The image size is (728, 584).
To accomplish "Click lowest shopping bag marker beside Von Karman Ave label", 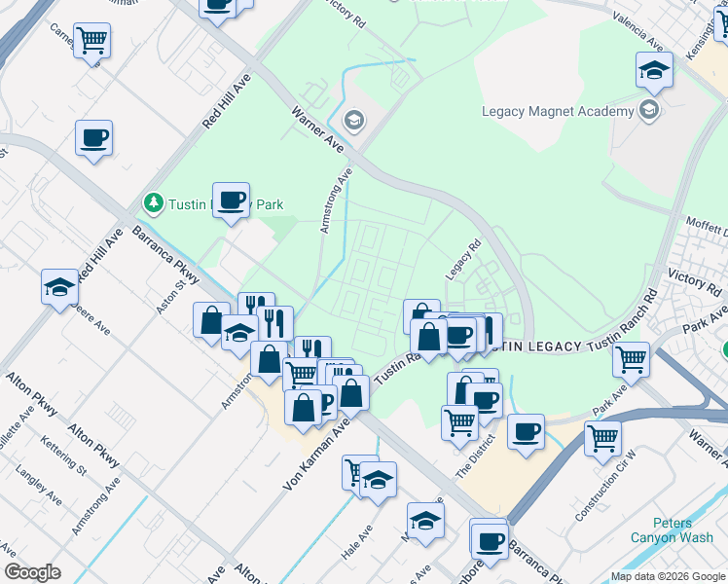I will pos(304,409).
